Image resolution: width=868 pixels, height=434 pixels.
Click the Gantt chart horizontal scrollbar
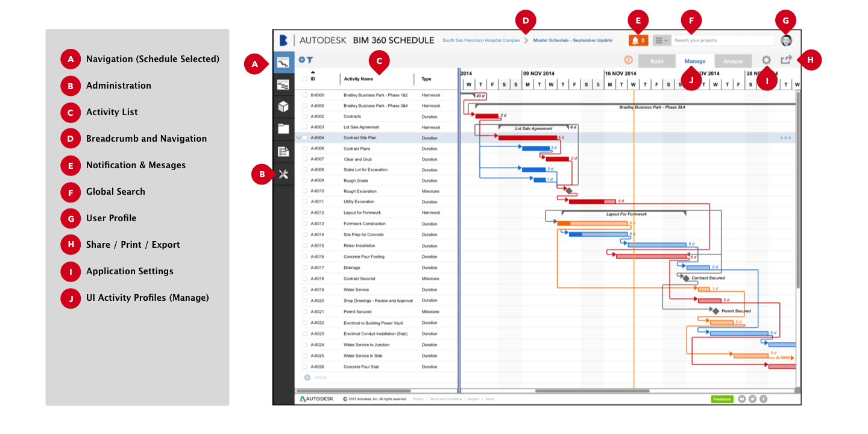click(592, 391)
